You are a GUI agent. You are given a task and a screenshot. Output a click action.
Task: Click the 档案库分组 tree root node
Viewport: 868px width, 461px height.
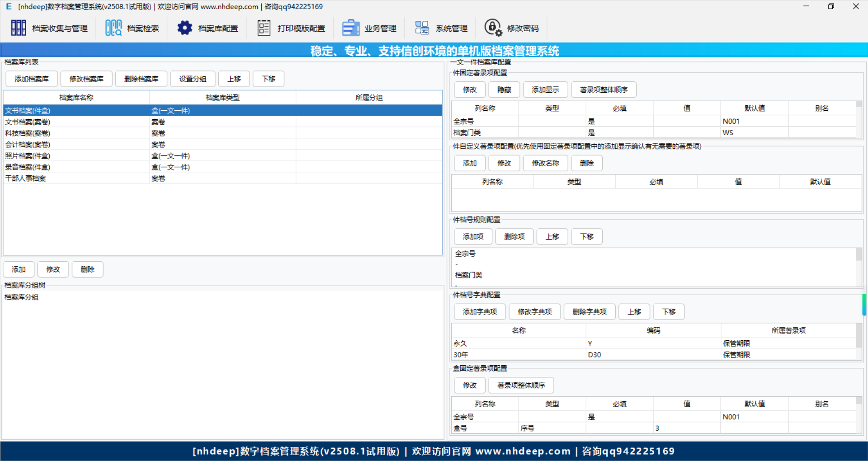[22, 297]
